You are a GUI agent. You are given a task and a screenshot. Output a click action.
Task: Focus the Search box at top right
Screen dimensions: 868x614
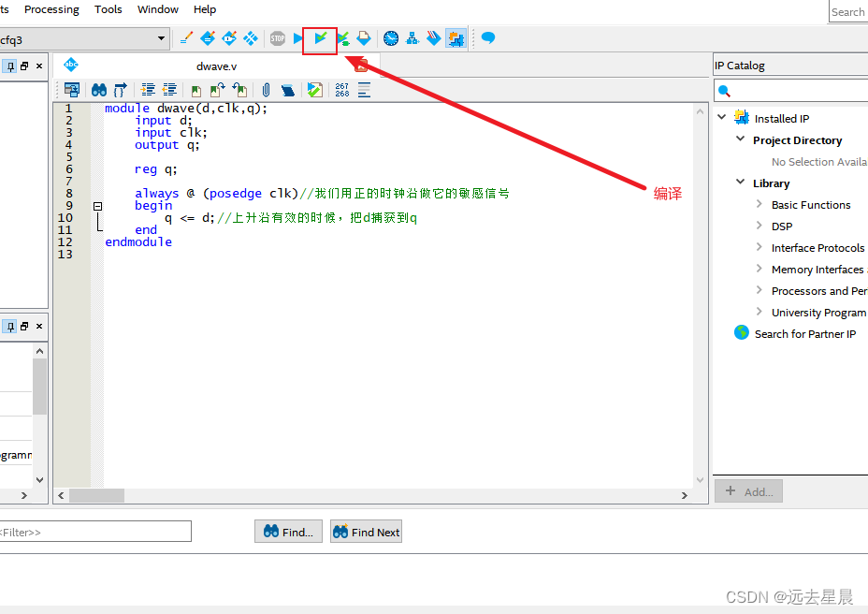pos(848,11)
